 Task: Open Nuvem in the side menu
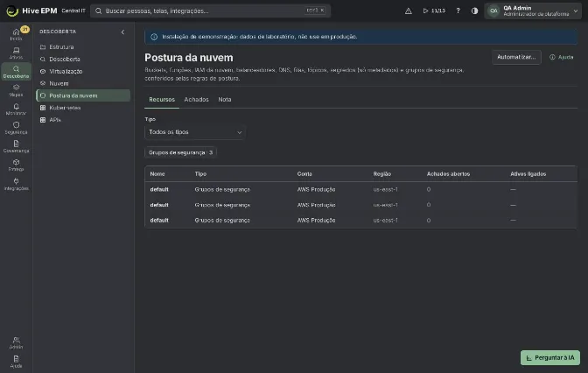pos(83,83)
